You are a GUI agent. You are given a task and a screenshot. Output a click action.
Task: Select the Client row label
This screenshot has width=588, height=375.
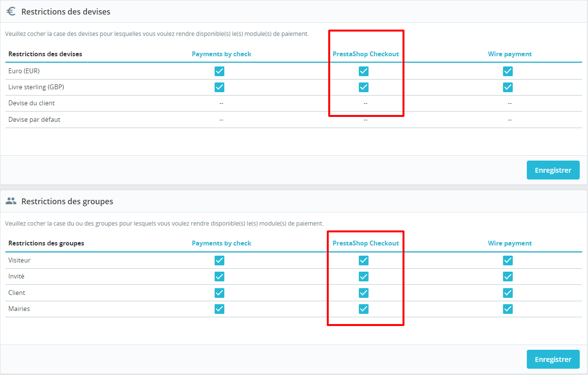pyautogui.click(x=17, y=293)
